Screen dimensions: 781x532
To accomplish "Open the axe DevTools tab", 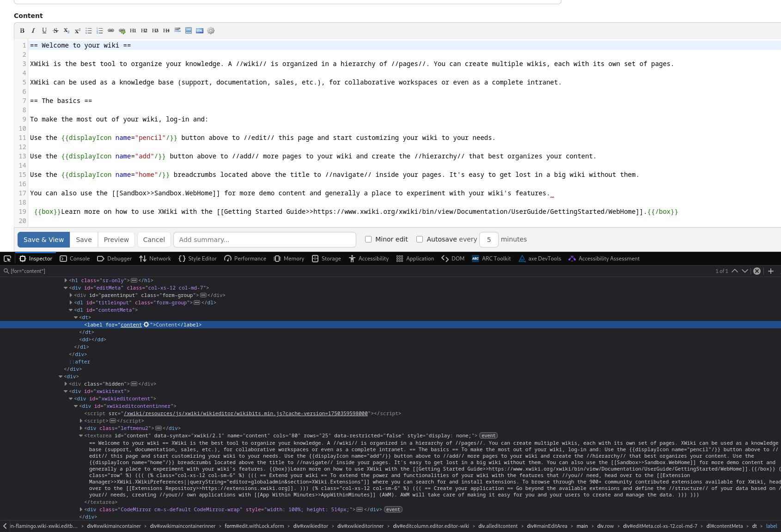I will pyautogui.click(x=540, y=259).
